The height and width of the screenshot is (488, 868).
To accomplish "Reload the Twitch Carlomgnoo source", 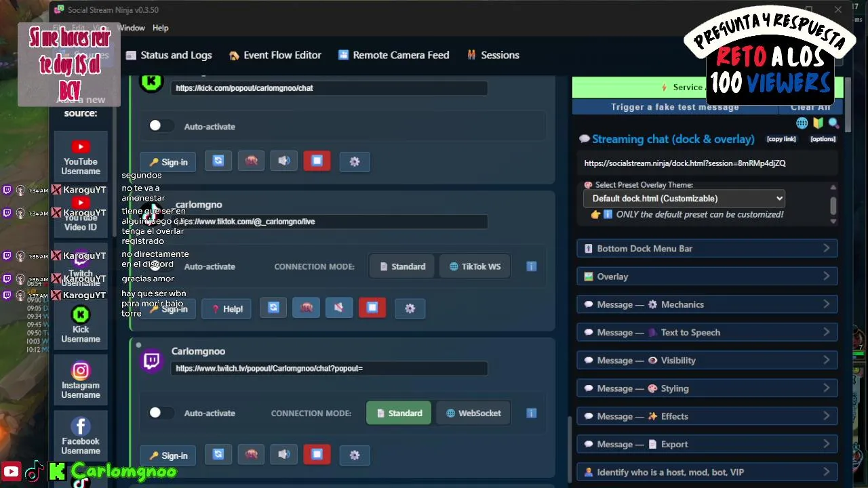I will (x=218, y=455).
